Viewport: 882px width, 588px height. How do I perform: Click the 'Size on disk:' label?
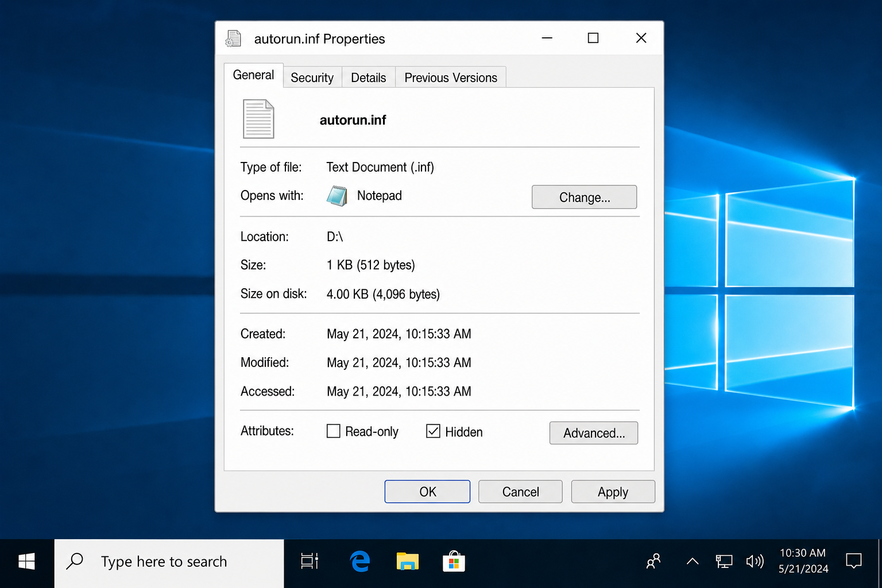click(273, 293)
